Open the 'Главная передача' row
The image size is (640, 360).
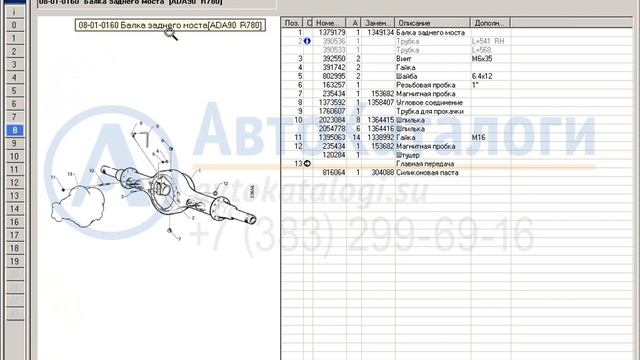(425, 164)
